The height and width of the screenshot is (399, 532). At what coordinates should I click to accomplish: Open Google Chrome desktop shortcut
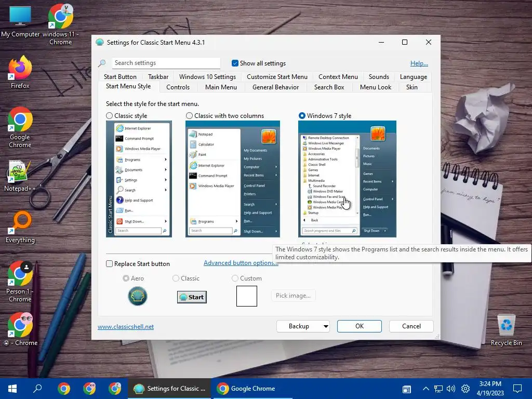click(x=20, y=127)
